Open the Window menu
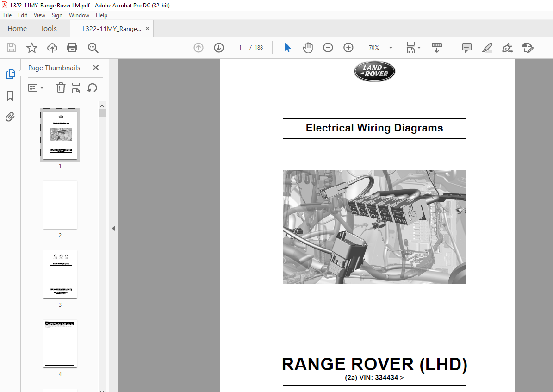553x392 pixels. point(79,15)
